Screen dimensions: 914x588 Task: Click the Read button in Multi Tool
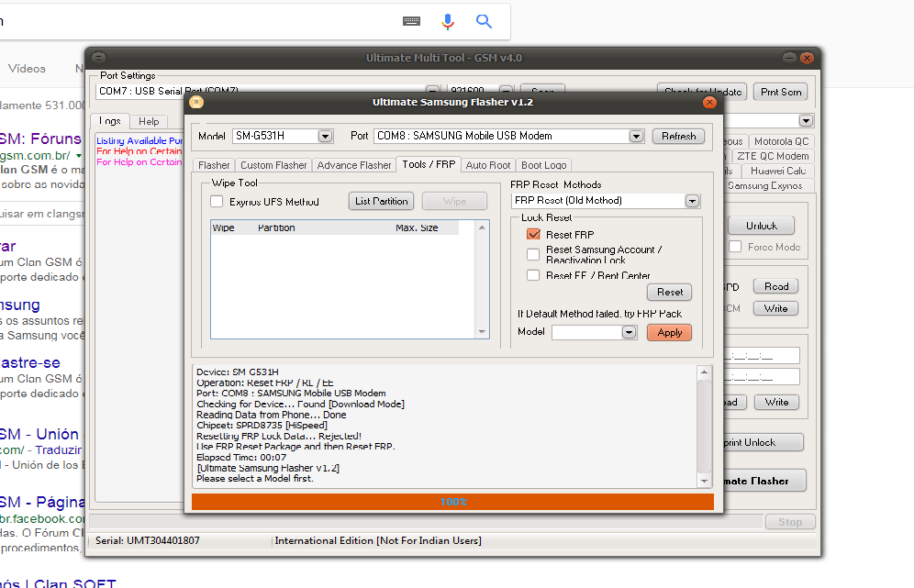[x=775, y=287]
